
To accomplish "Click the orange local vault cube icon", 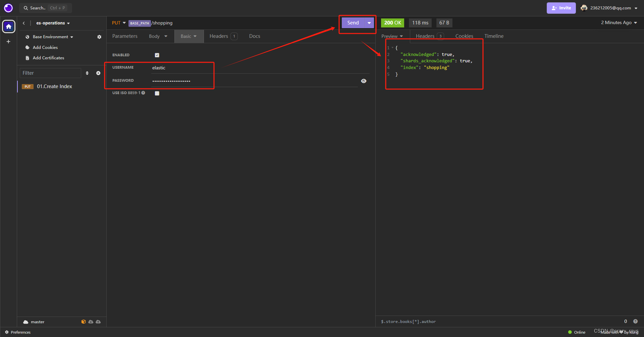I will pyautogui.click(x=84, y=322).
